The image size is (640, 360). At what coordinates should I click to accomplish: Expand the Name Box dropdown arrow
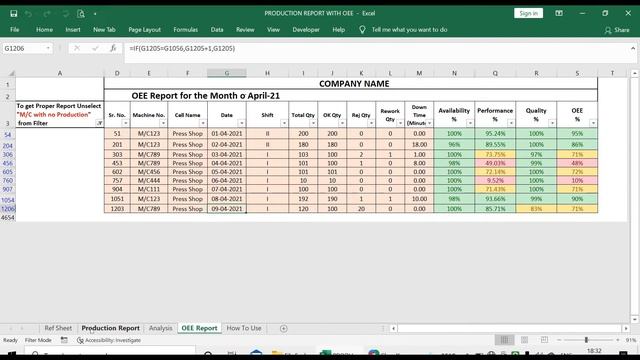point(48,48)
